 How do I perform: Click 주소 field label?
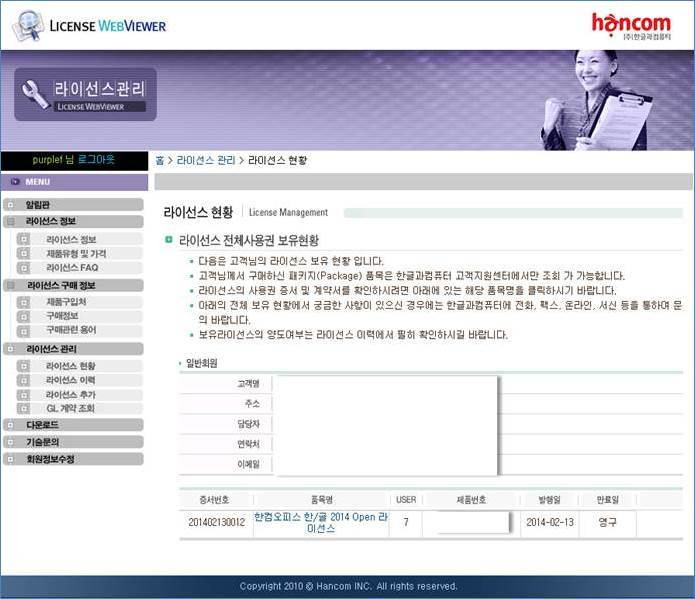point(252,403)
